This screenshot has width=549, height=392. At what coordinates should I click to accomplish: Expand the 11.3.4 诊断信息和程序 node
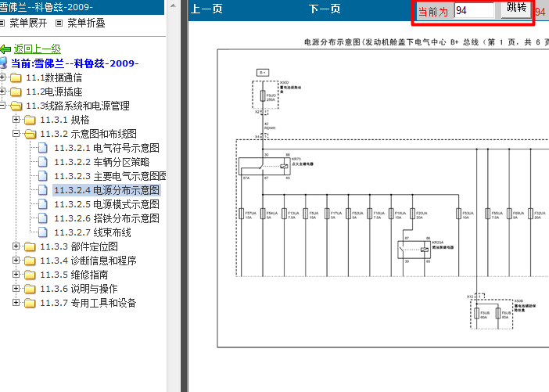point(16,261)
